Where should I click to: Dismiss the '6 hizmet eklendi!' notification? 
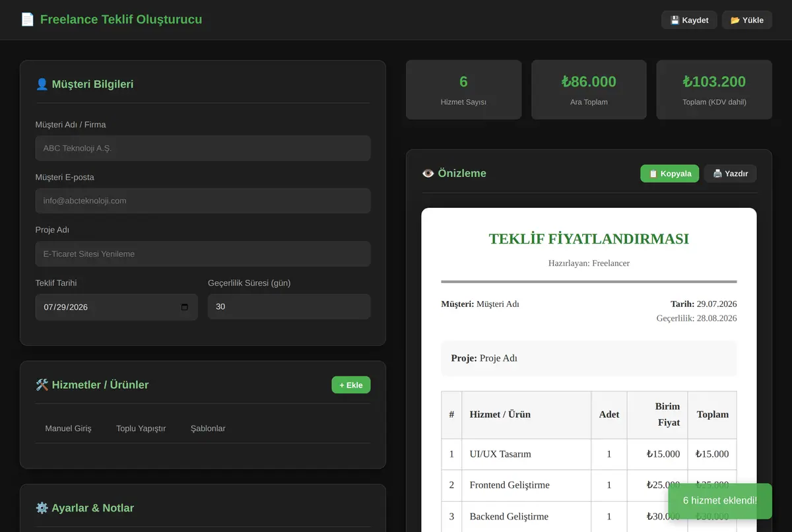720,500
